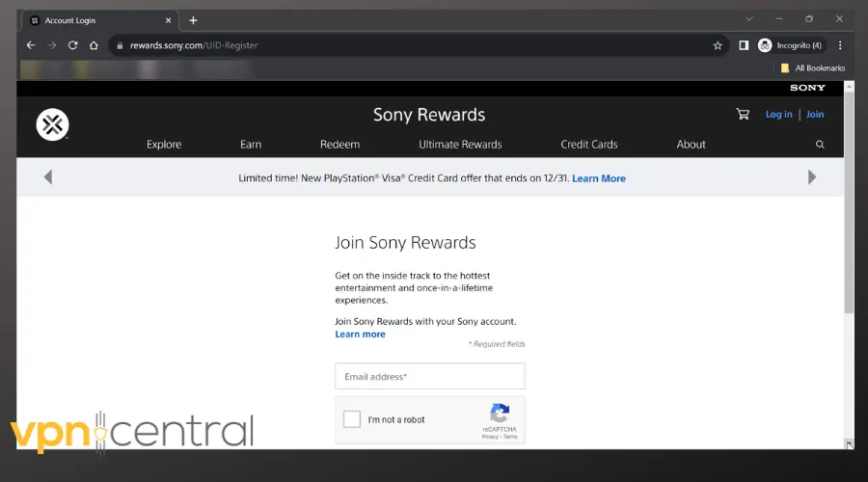Viewport: 868px width, 482px height.
Task: Go back with the browser back arrow
Action: click(x=31, y=45)
